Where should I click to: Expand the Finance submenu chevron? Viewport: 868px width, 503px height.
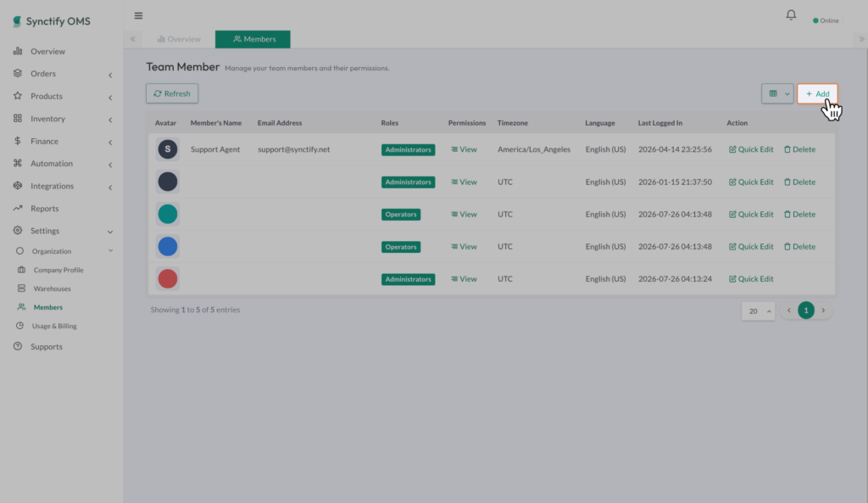(x=110, y=143)
